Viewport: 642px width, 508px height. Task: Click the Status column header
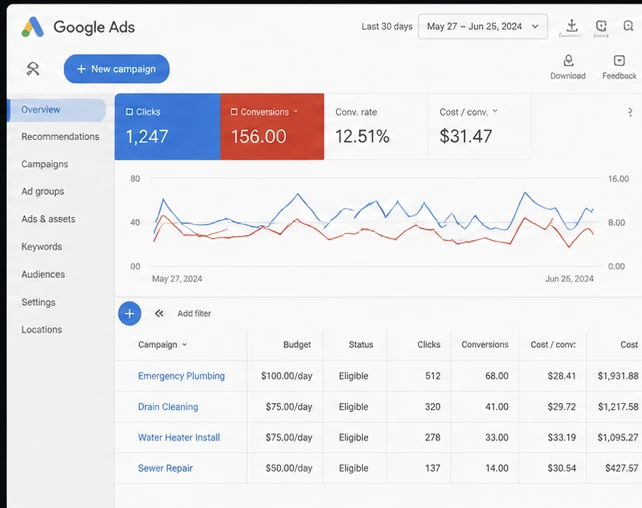(x=361, y=345)
